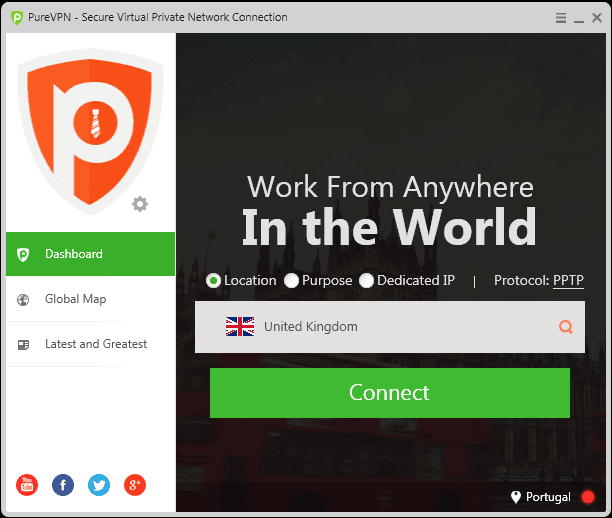Click the Global Map globe icon
612x518 pixels.
point(23,300)
